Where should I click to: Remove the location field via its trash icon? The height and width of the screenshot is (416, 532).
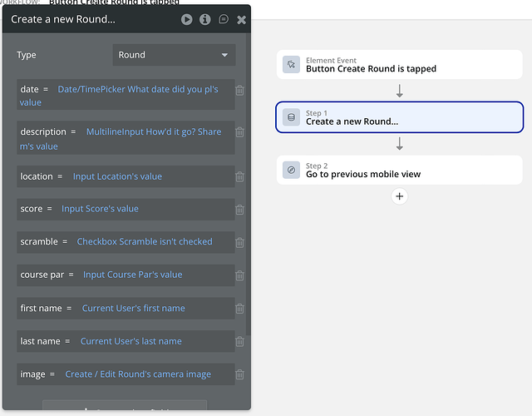click(x=239, y=176)
